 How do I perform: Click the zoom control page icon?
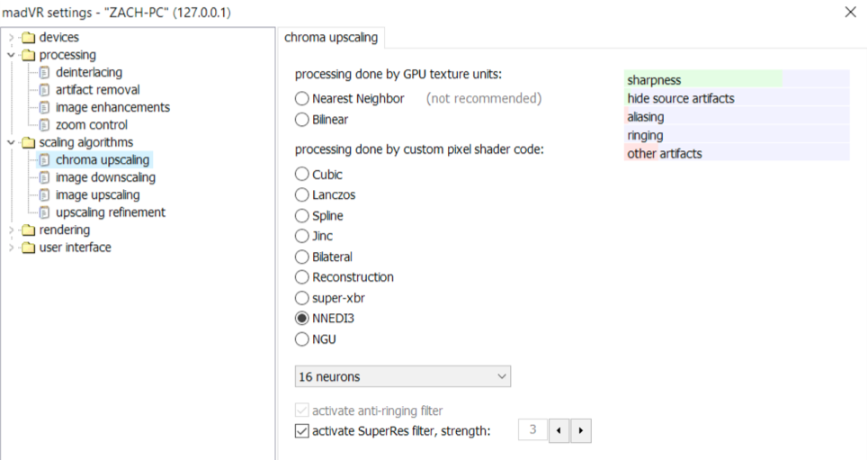pyautogui.click(x=45, y=125)
